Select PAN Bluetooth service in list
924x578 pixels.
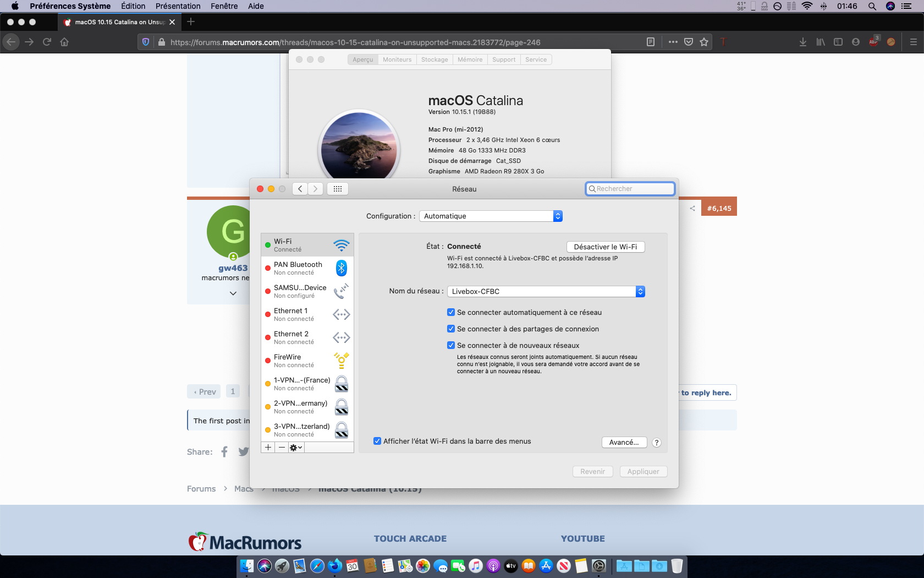point(307,268)
